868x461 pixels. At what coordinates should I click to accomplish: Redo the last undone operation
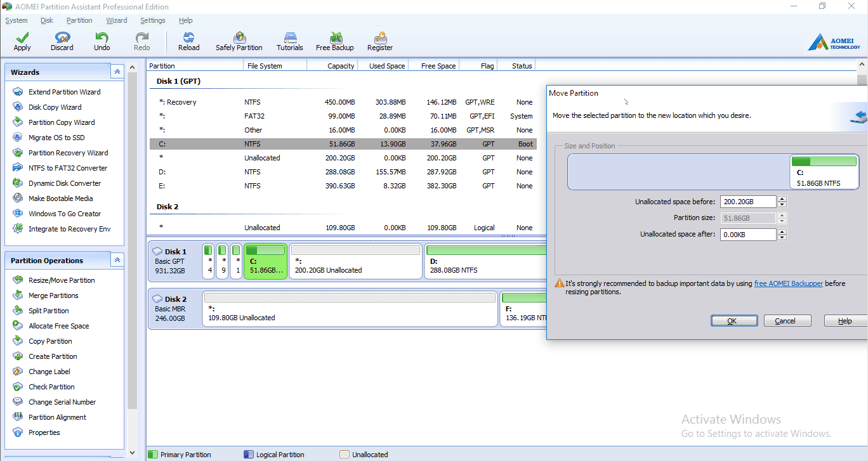click(141, 41)
